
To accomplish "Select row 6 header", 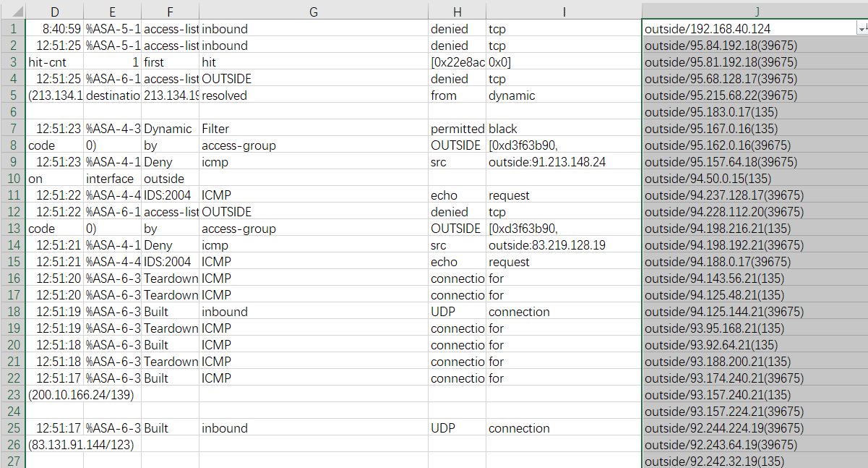I will point(12,112).
